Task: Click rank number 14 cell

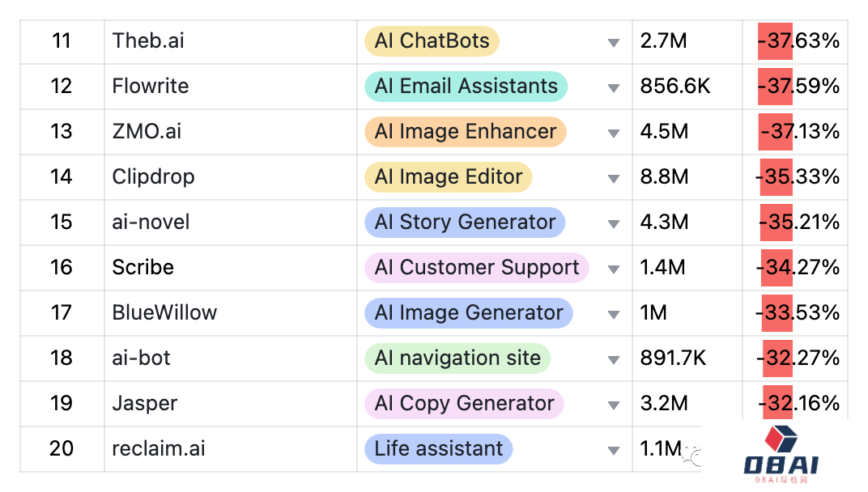Action: tap(62, 178)
